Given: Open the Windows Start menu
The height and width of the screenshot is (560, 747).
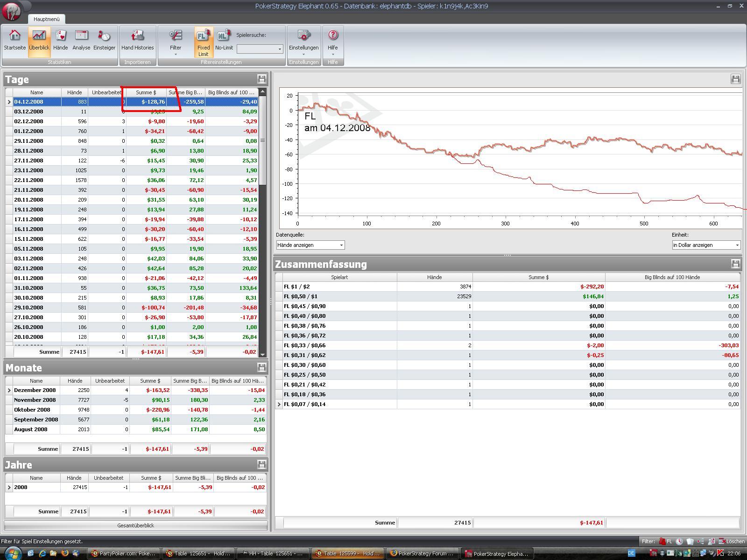Looking at the screenshot, I should click(13, 553).
